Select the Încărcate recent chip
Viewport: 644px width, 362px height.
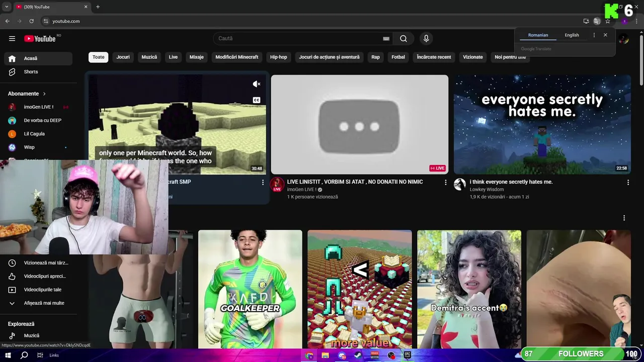434,57
